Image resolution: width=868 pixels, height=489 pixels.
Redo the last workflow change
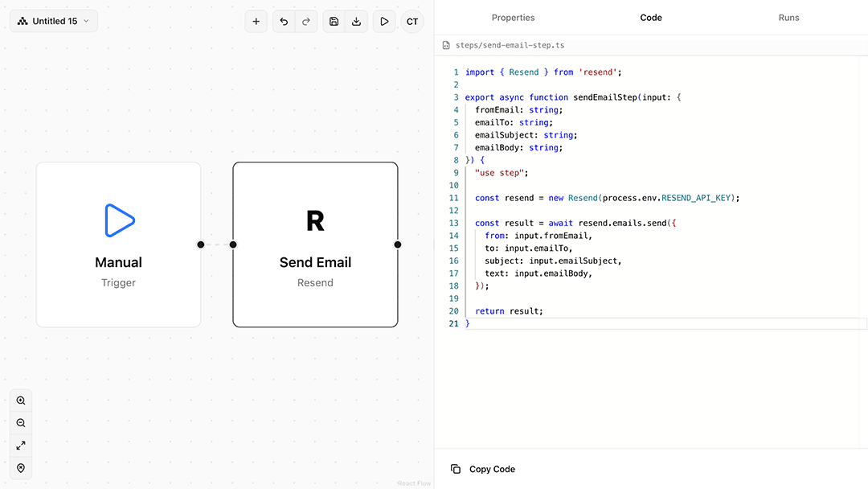[306, 22]
